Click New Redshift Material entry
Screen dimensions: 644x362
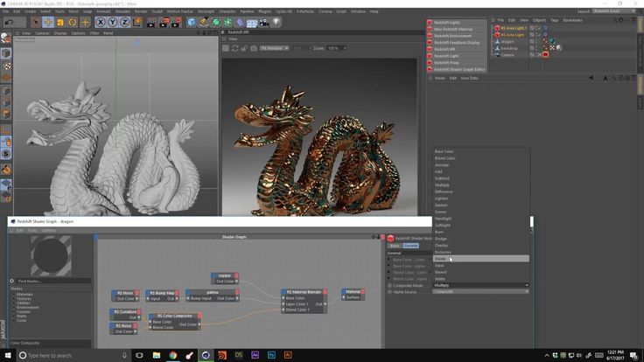pyautogui.click(x=452, y=29)
